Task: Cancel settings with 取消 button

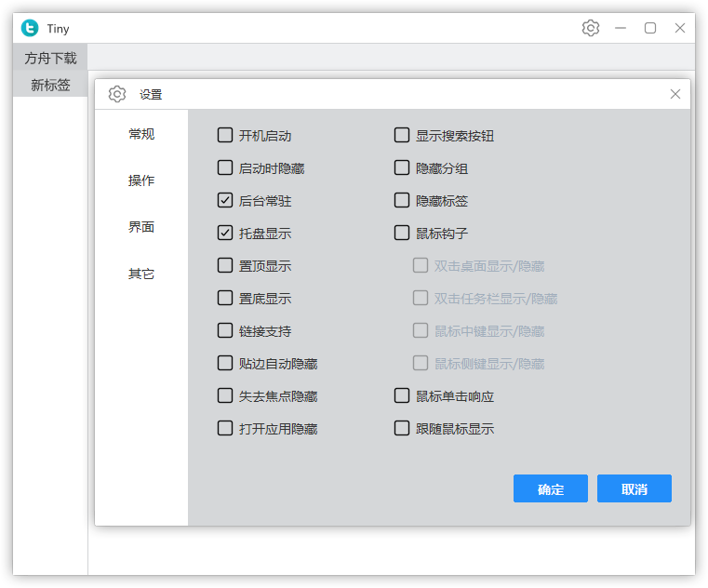Action: pyautogui.click(x=634, y=488)
